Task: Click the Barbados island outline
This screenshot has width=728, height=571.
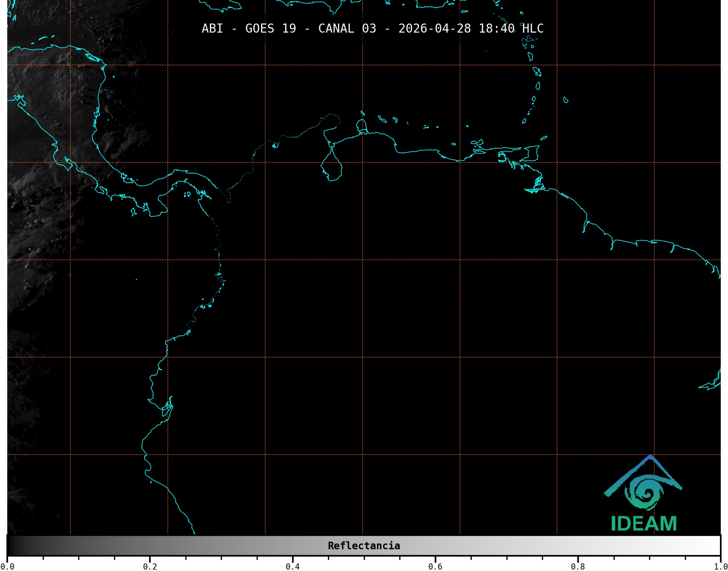Action: pyautogui.click(x=565, y=100)
